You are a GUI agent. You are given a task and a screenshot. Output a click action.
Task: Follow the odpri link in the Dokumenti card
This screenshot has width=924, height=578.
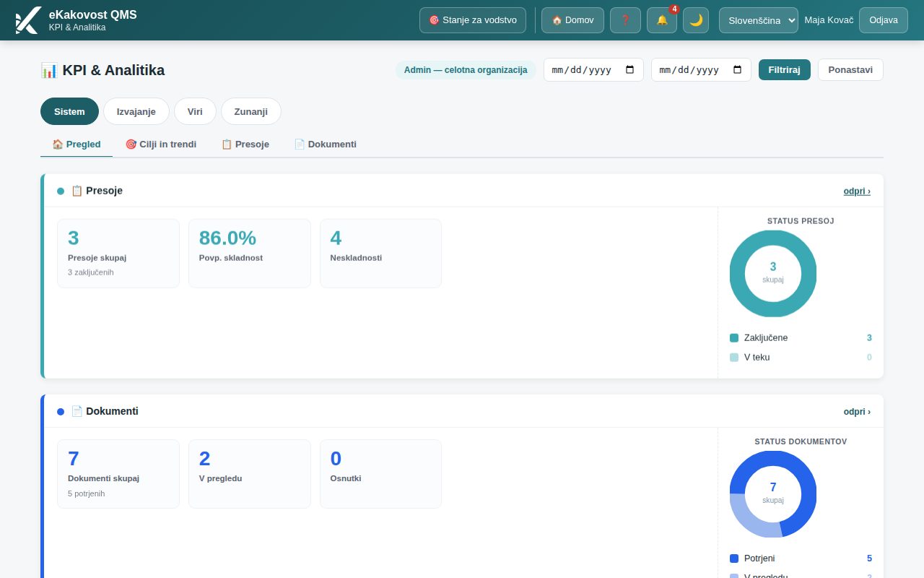point(857,412)
